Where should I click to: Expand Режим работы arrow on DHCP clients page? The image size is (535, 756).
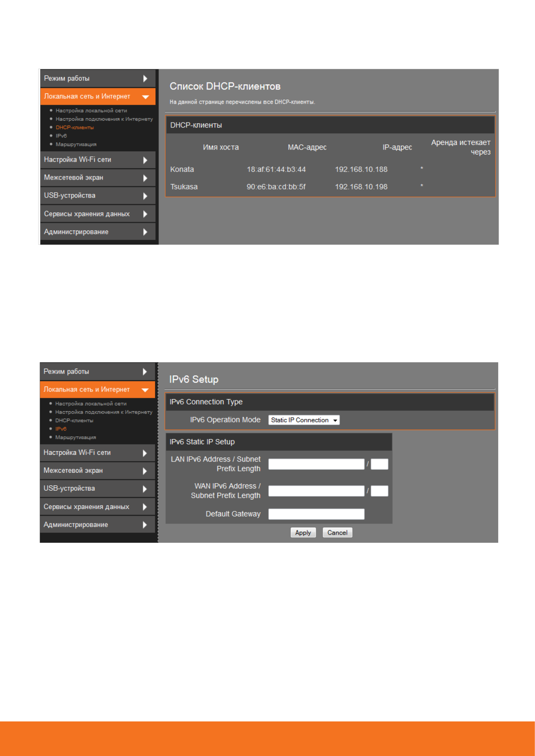click(145, 79)
